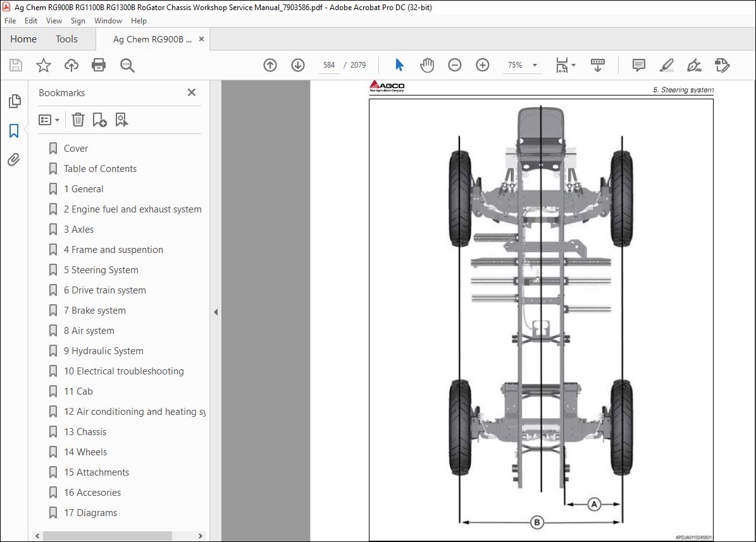This screenshot has width=756, height=542.
Task: Open the File menu
Action: point(10,21)
